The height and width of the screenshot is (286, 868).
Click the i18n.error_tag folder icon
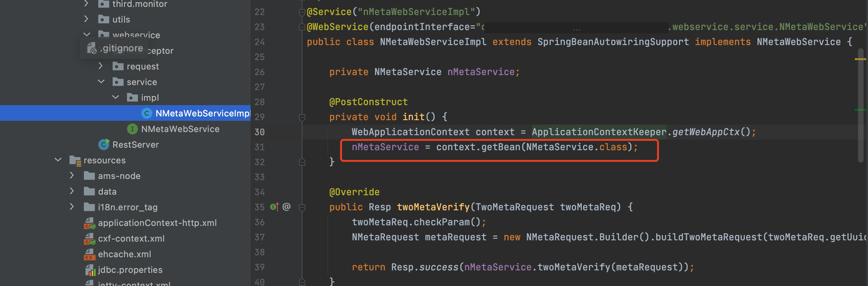tap(89, 207)
